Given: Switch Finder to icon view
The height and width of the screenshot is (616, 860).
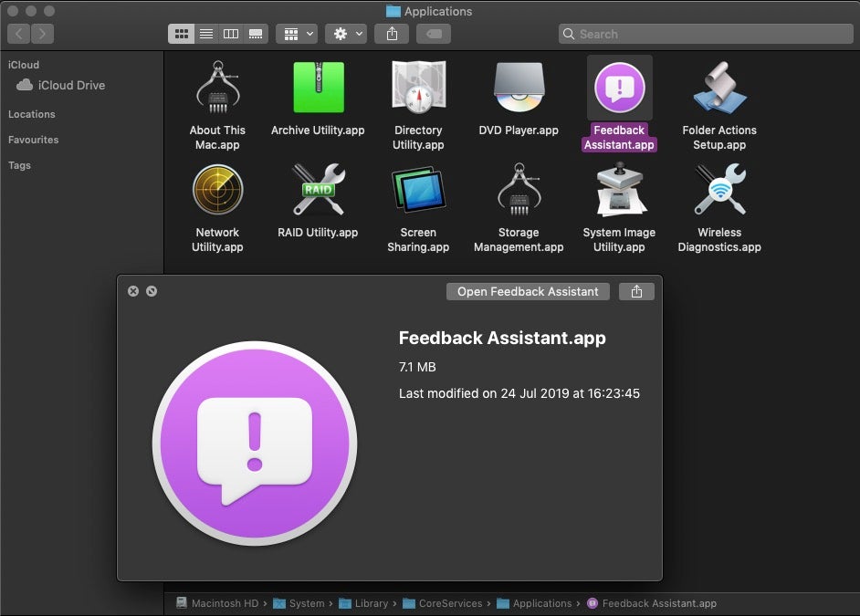Looking at the screenshot, I should (181, 34).
